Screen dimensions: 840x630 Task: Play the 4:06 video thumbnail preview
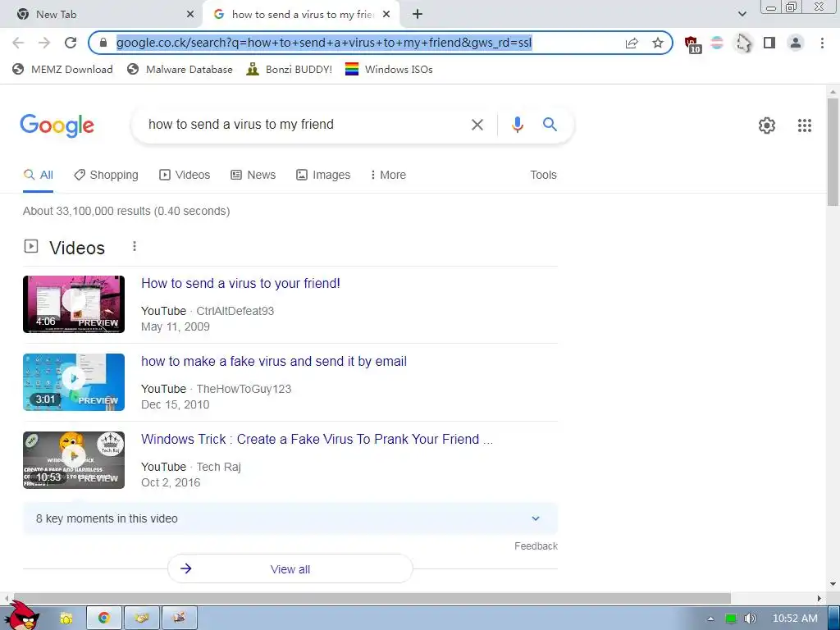74,304
